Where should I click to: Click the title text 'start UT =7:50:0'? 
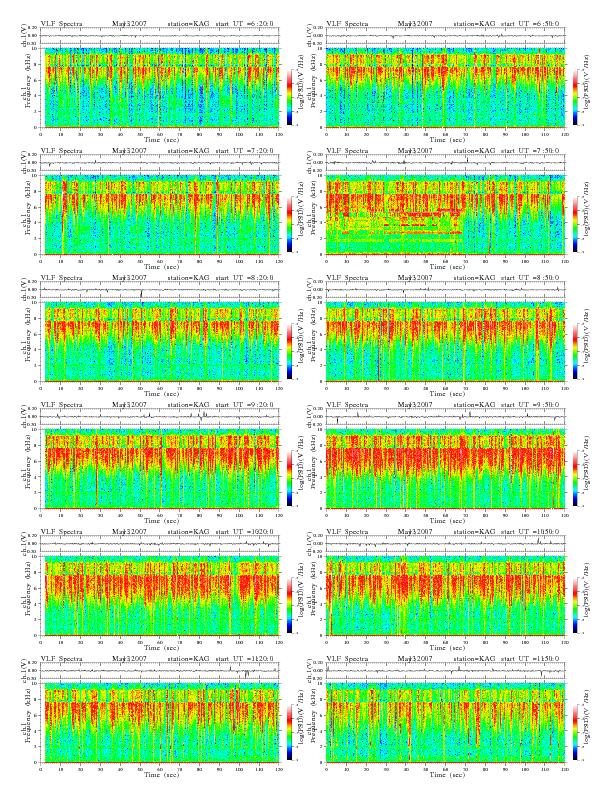(530, 151)
